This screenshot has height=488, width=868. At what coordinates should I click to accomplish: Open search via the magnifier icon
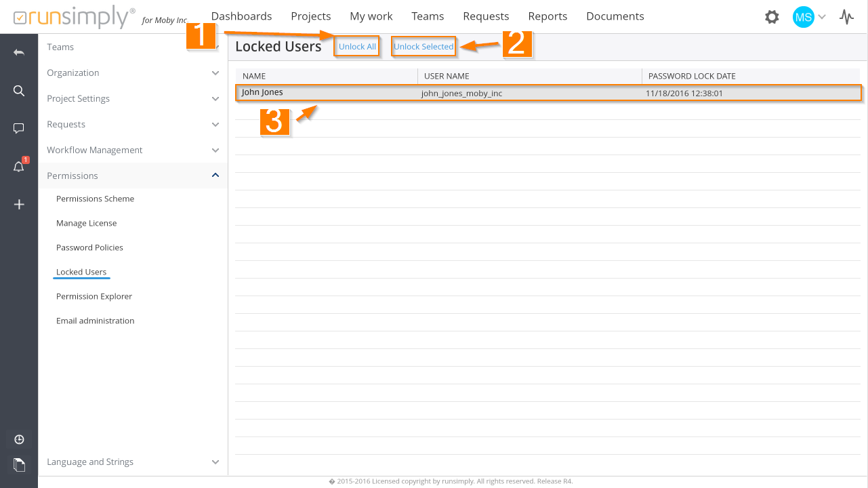(x=19, y=91)
